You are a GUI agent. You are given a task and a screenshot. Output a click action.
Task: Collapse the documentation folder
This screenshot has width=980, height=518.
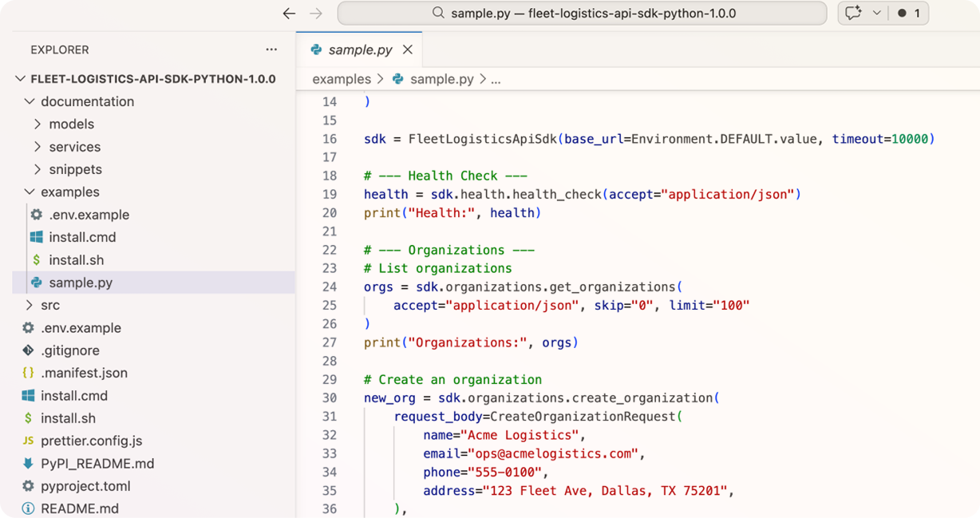click(x=29, y=101)
